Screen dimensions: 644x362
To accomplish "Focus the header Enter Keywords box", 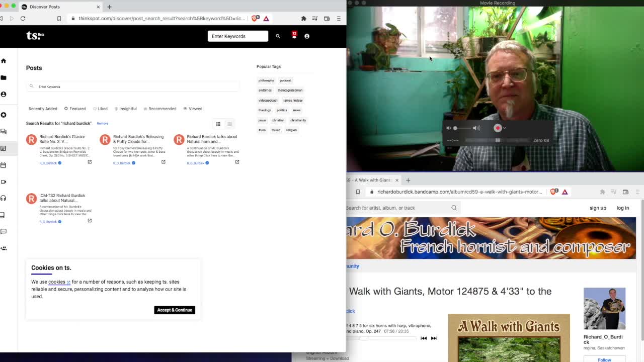I will point(238,36).
